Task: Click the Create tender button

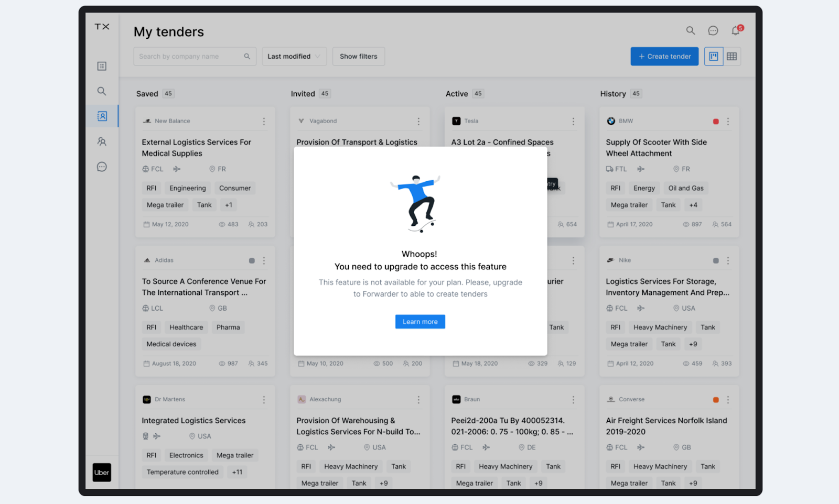Action: [x=664, y=57]
